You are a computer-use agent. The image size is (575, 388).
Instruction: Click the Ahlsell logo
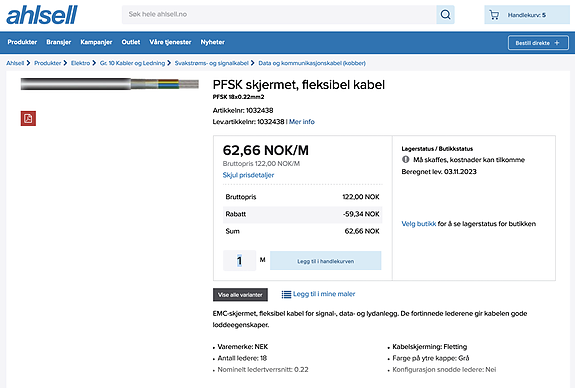point(42,15)
